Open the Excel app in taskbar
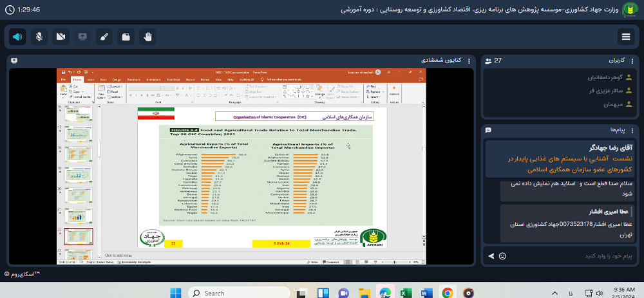Viewport: 644px width, 298px height. coord(406,293)
